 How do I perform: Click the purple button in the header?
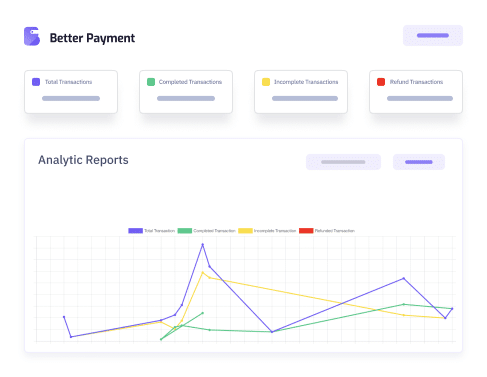coord(433,35)
